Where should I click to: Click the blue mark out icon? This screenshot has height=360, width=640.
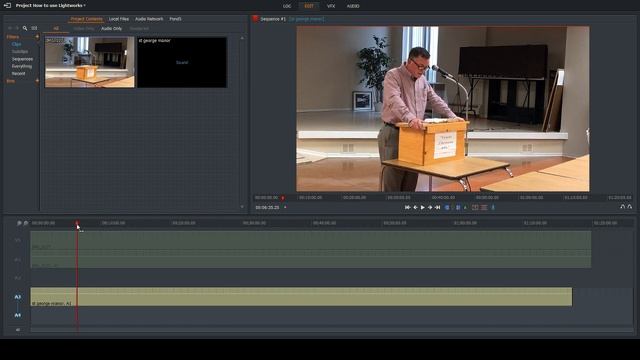pos(458,207)
